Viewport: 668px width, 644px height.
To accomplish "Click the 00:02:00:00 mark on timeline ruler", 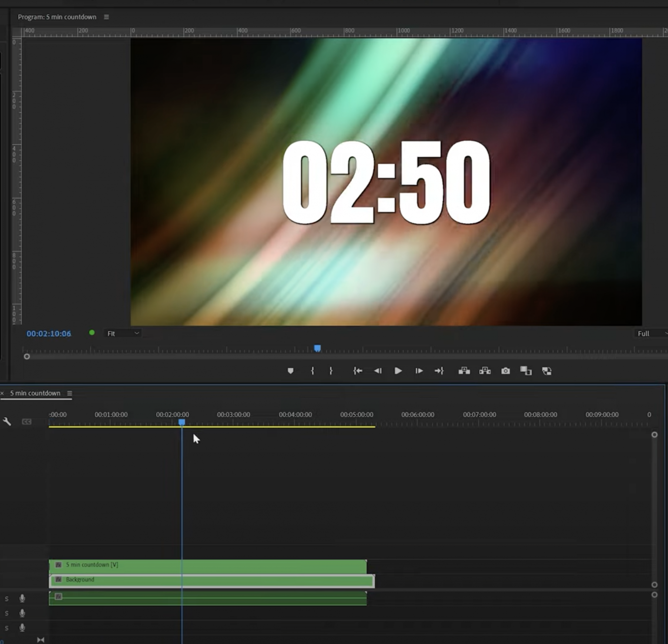I will pyautogui.click(x=173, y=415).
